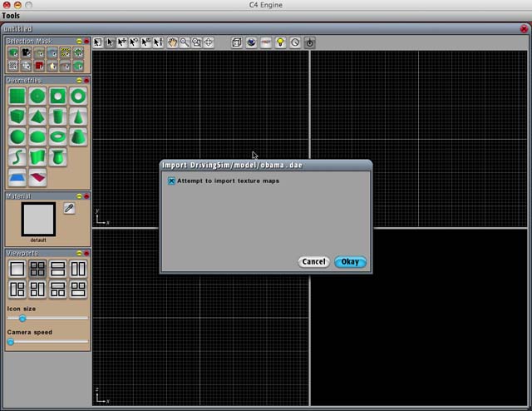Click the default material preview swatch

tap(38, 219)
